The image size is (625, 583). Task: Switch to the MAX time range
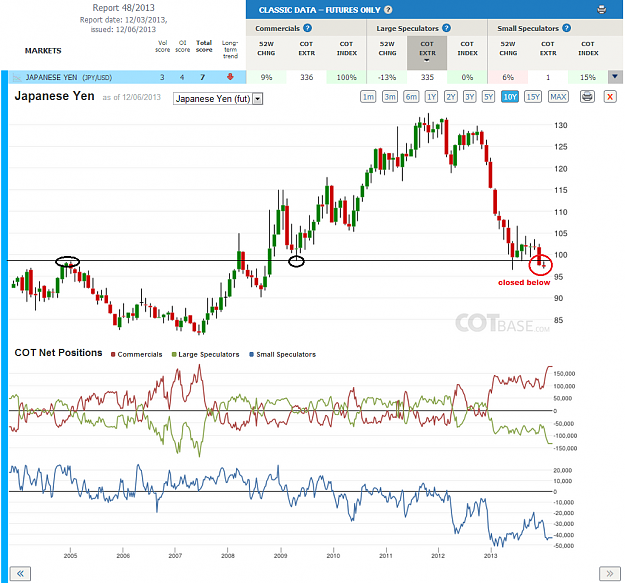pyautogui.click(x=558, y=97)
